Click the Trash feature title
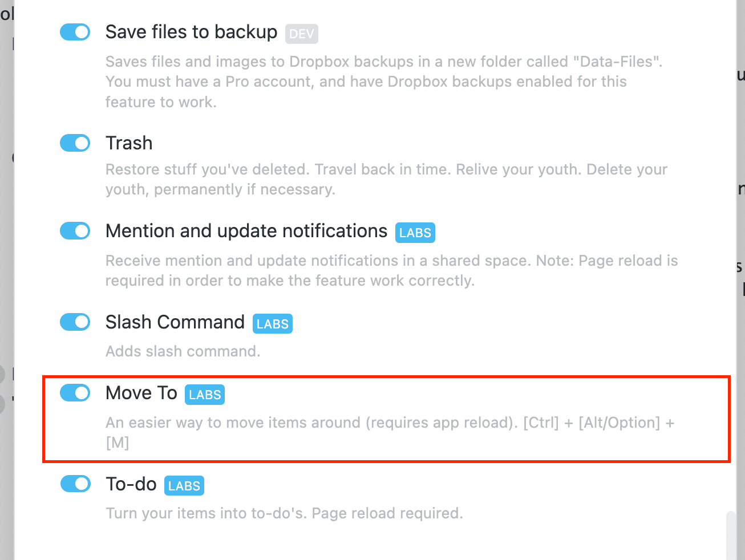 pyautogui.click(x=129, y=143)
